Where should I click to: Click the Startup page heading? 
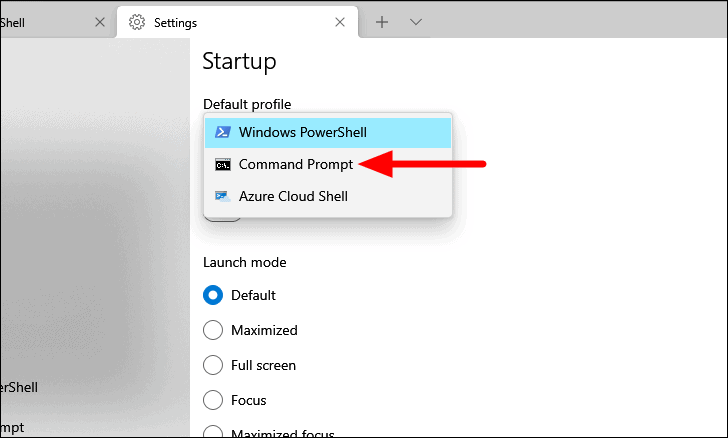(x=240, y=61)
